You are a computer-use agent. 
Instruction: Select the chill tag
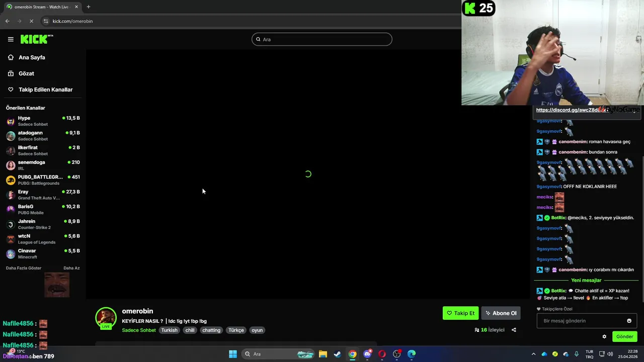[x=190, y=330]
